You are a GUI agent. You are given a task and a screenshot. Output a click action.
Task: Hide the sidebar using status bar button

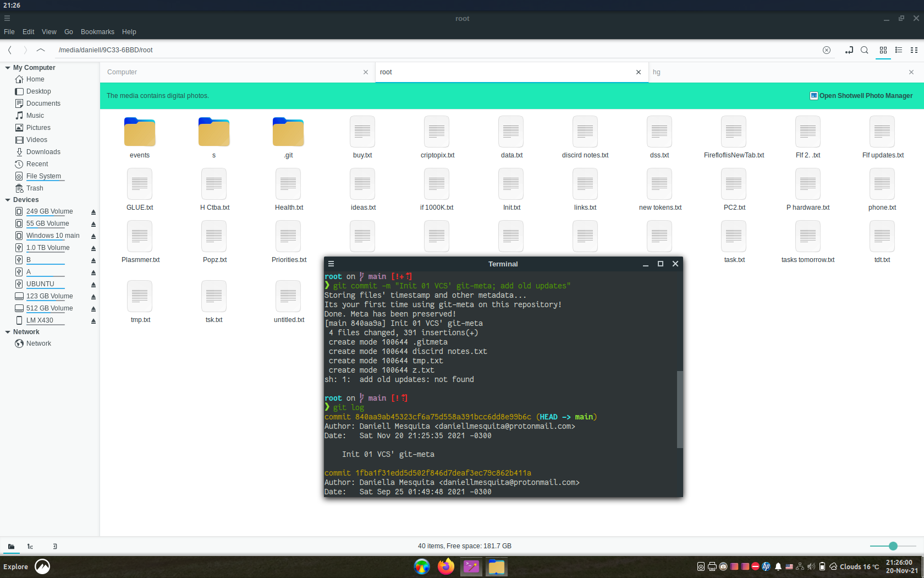(54, 547)
